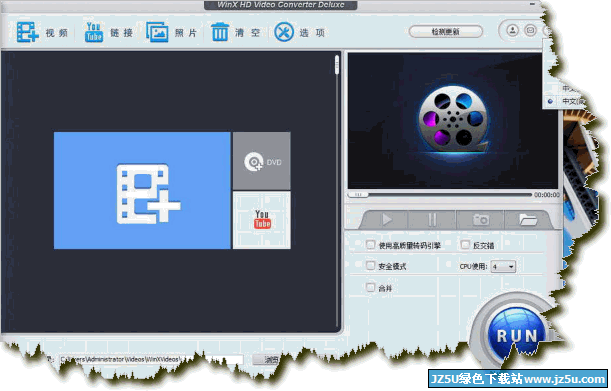
Task: Click the large blue add-video tile
Action: (142, 190)
